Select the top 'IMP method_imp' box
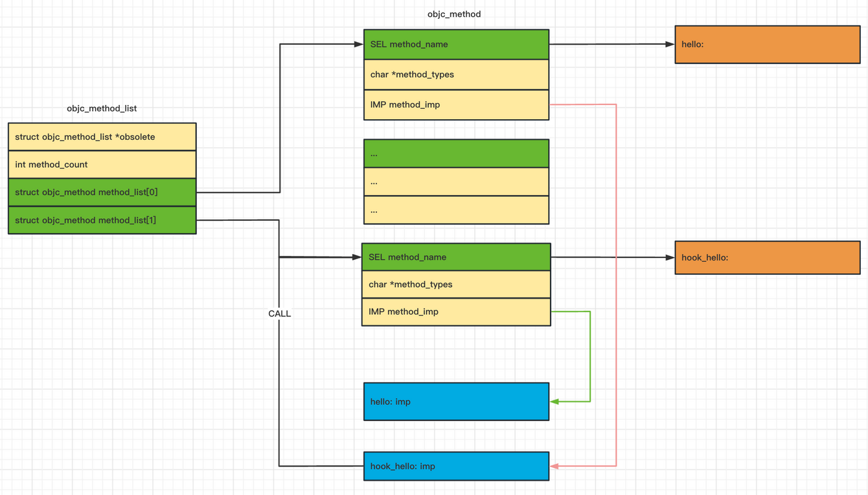The height and width of the screenshot is (495, 868). pyautogui.click(x=456, y=105)
